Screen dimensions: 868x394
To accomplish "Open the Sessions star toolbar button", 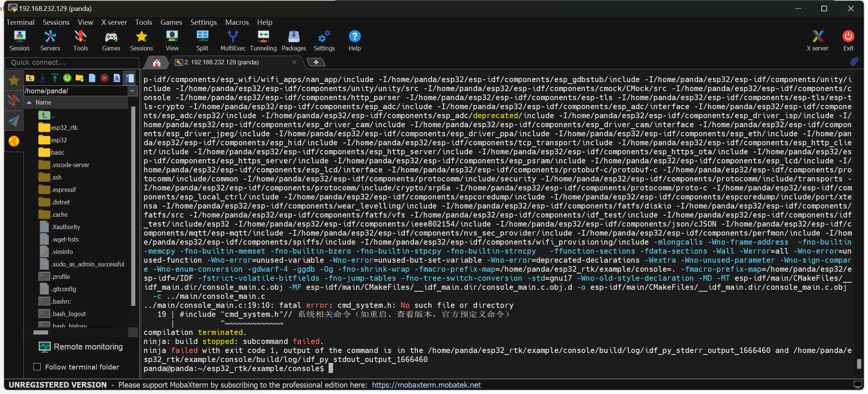I will point(141,41).
